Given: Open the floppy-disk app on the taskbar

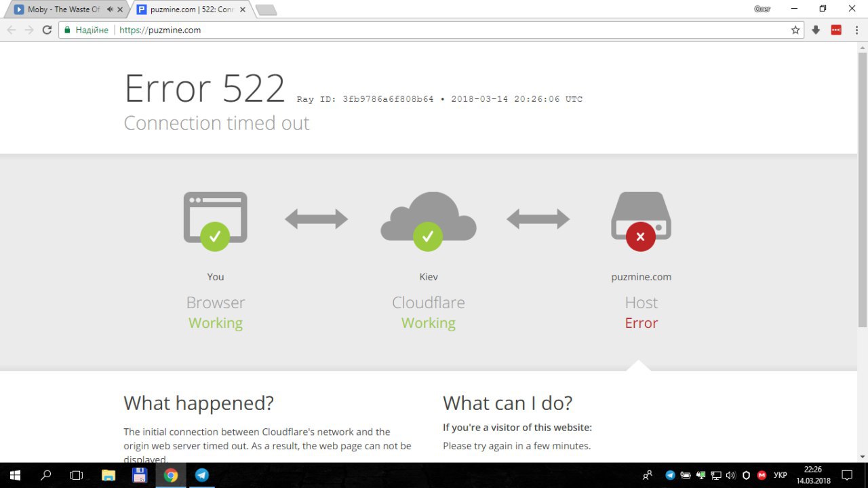Looking at the screenshot, I should (x=140, y=475).
